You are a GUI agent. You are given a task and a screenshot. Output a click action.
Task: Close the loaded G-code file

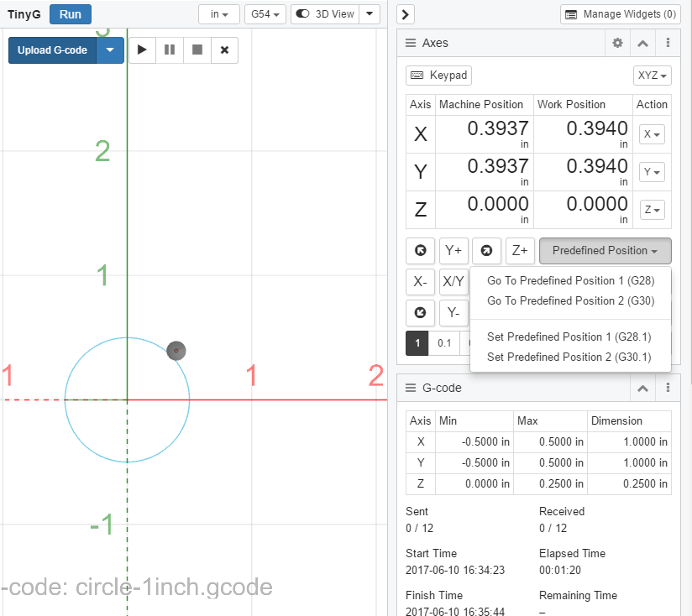coord(224,50)
